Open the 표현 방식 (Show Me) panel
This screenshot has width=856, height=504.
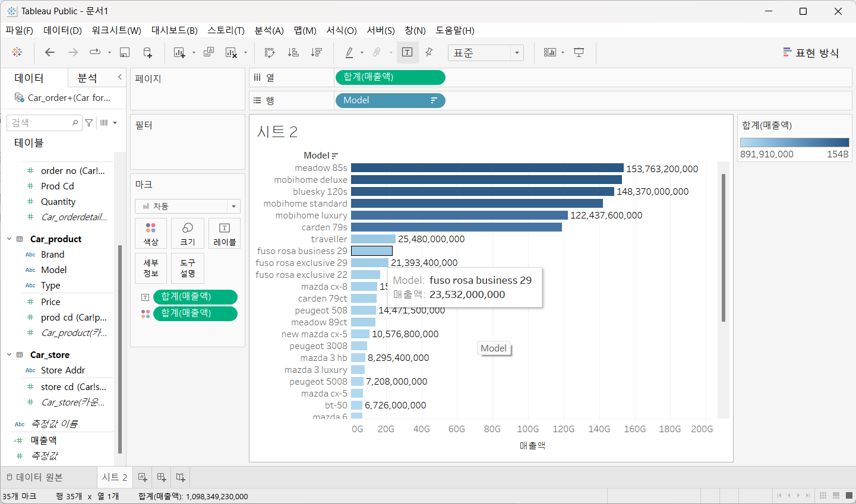pyautogui.click(x=811, y=53)
